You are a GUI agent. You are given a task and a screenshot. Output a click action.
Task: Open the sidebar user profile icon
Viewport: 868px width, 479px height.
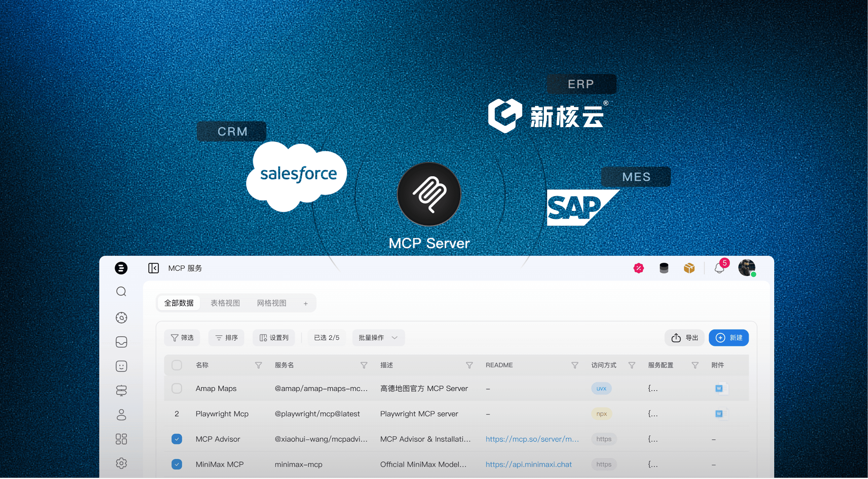click(121, 415)
